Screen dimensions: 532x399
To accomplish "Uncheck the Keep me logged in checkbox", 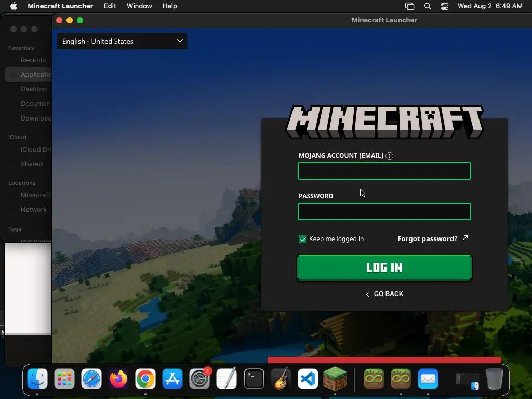I will pos(302,239).
